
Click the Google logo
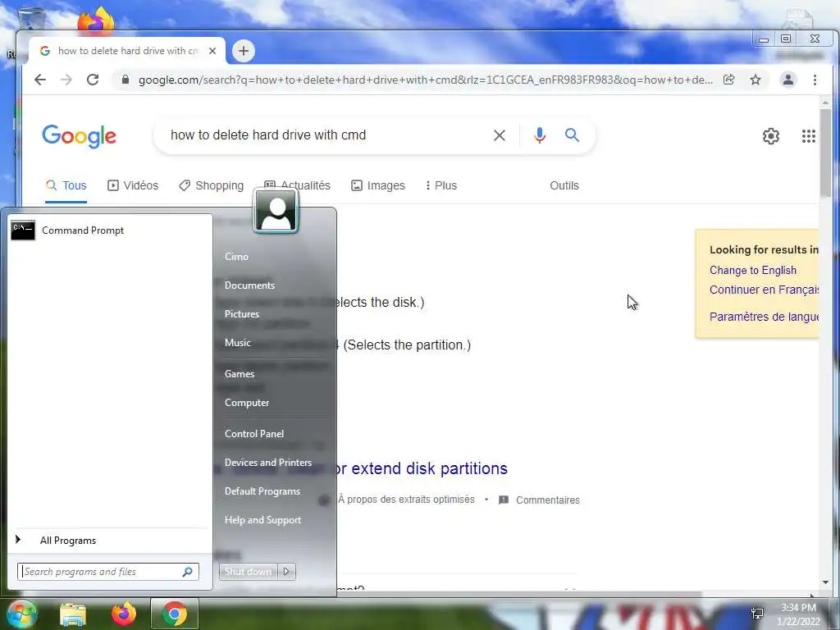[80, 136]
